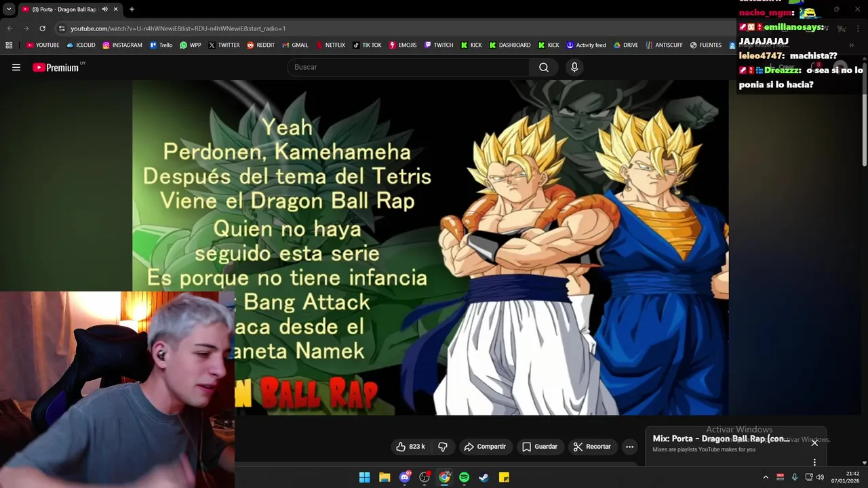Open more video actions ellipsis

pyautogui.click(x=629, y=447)
